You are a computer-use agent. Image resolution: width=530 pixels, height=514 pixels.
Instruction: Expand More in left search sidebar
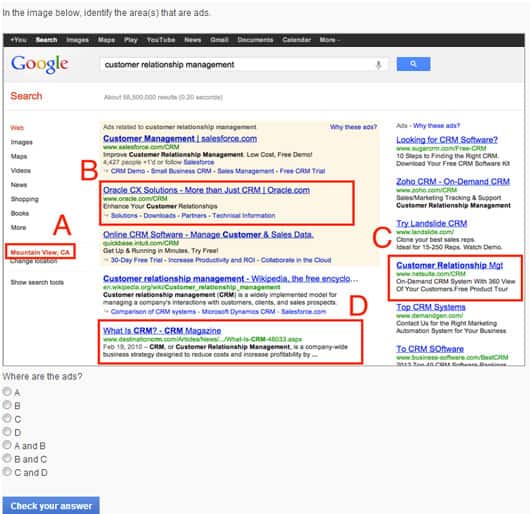click(x=18, y=227)
